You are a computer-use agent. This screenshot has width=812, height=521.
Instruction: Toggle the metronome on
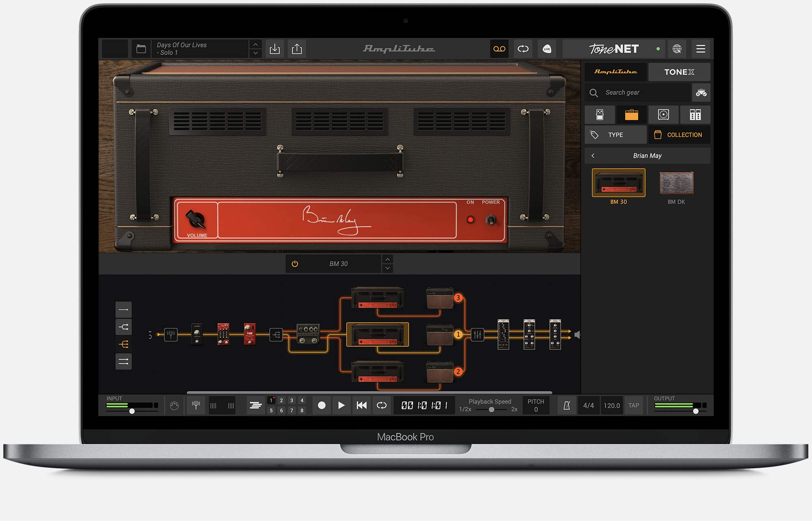pos(567,405)
